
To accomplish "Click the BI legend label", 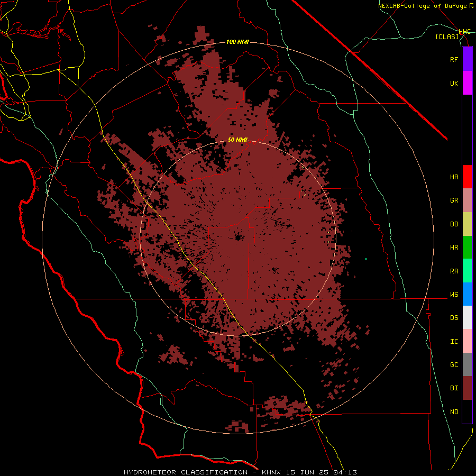I will (x=454, y=388).
